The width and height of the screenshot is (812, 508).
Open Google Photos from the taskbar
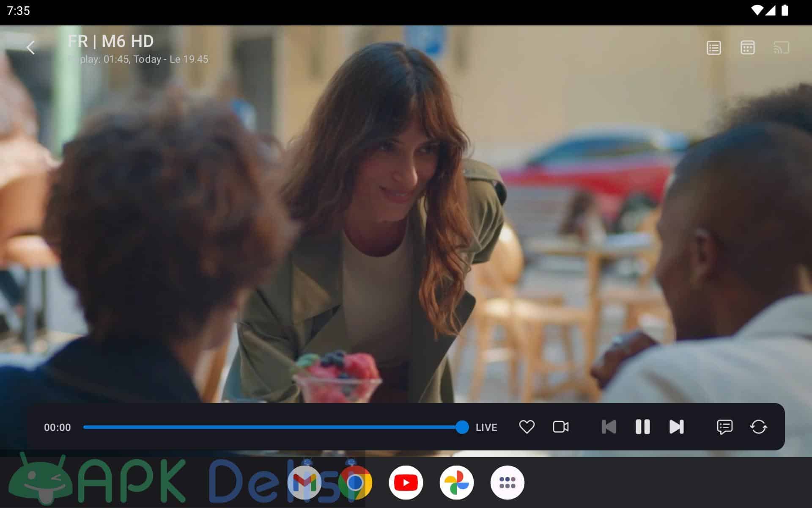[x=457, y=483]
